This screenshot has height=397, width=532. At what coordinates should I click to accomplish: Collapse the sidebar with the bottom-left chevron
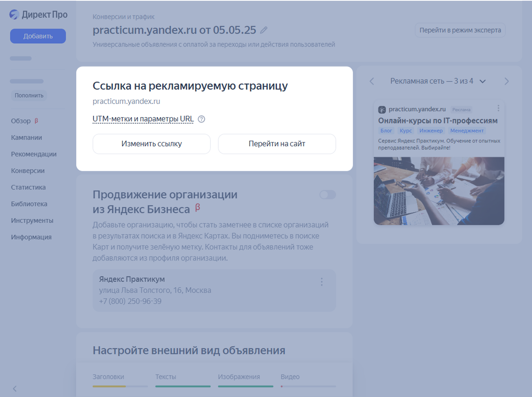pyautogui.click(x=15, y=389)
